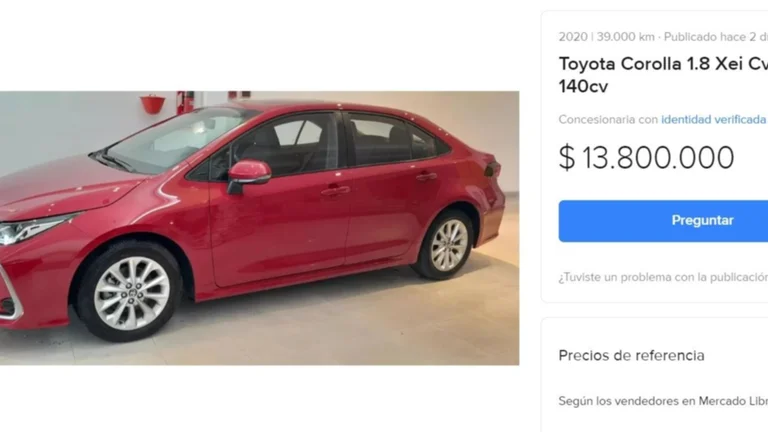Open the identidad verificada link

(713, 120)
